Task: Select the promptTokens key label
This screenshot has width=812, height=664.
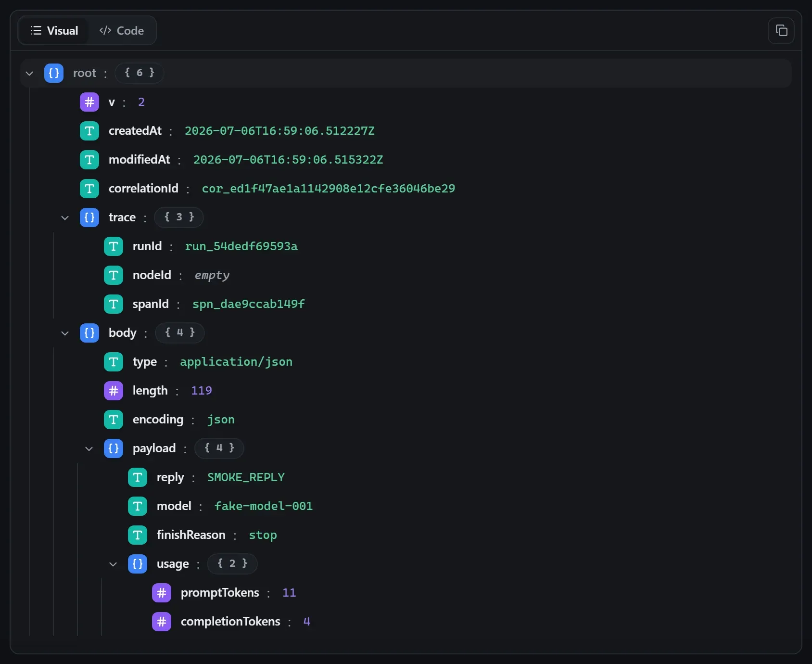Action: tap(220, 593)
